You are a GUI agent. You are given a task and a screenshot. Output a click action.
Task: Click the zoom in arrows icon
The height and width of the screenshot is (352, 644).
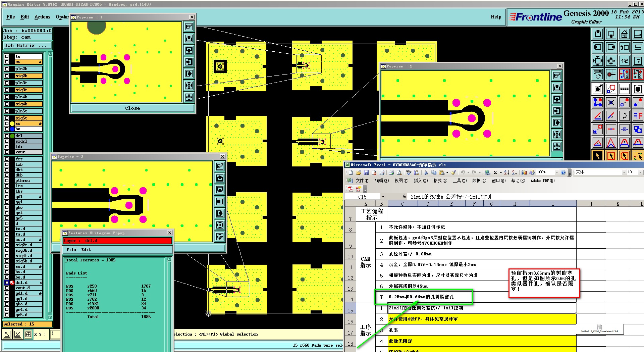click(611, 61)
